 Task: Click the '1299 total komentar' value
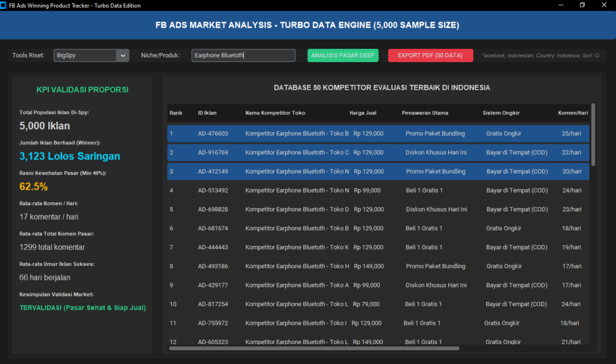tap(52, 247)
